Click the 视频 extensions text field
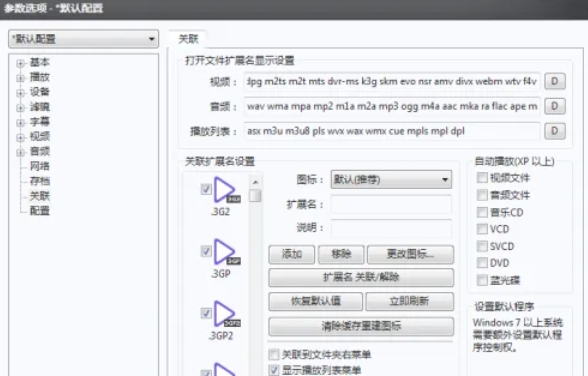 coord(392,81)
